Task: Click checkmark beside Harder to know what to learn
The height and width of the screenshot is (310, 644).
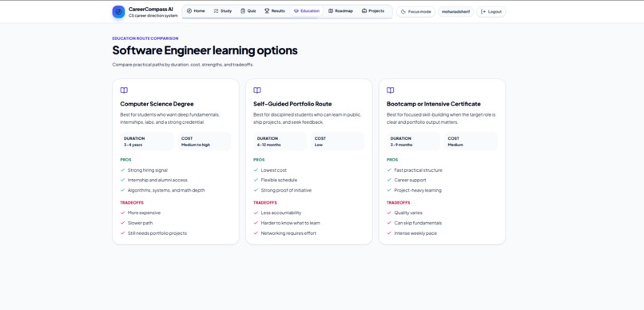Action: [256, 223]
